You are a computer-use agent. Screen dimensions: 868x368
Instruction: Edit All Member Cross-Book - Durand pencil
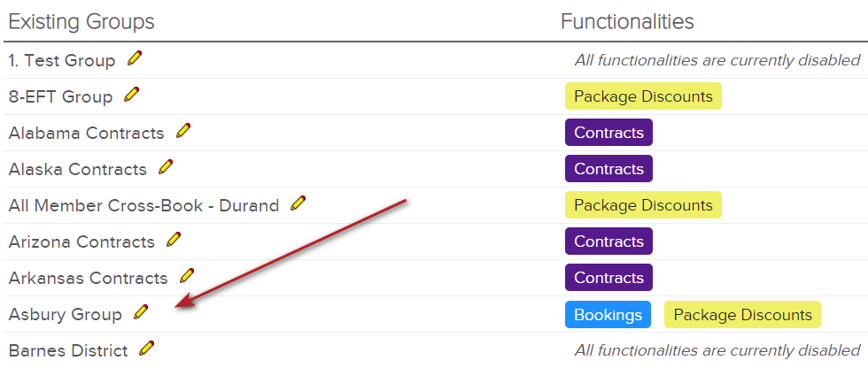pos(298,203)
